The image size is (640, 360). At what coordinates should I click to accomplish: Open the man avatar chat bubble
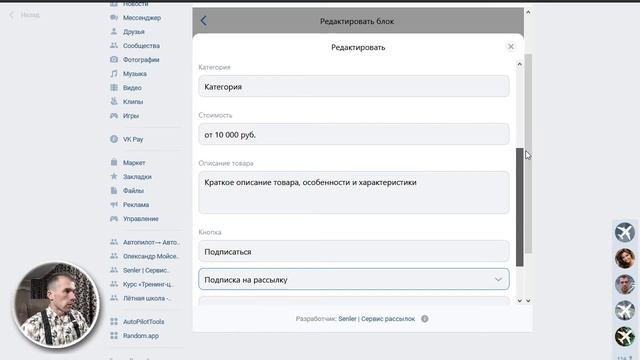(x=624, y=284)
